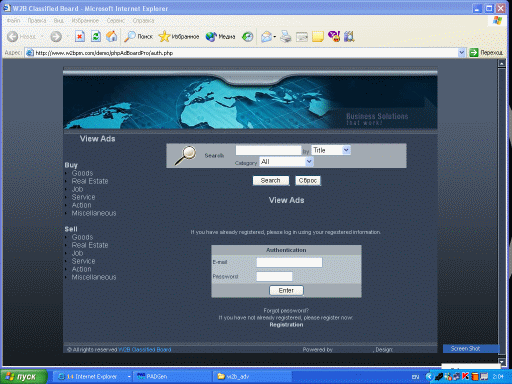Viewport: 512px width, 384px height.
Task: Open the Файл menu
Action: (x=13, y=21)
